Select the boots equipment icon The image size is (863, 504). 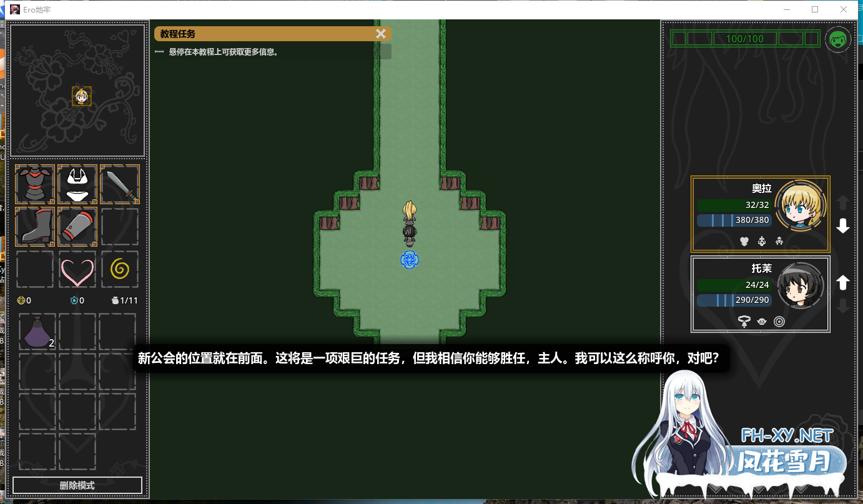click(x=34, y=227)
